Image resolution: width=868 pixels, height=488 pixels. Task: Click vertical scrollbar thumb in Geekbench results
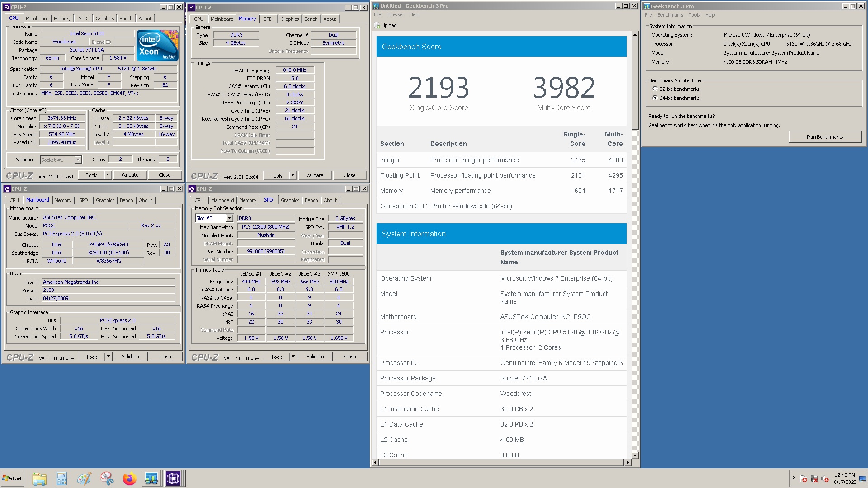tap(635, 84)
